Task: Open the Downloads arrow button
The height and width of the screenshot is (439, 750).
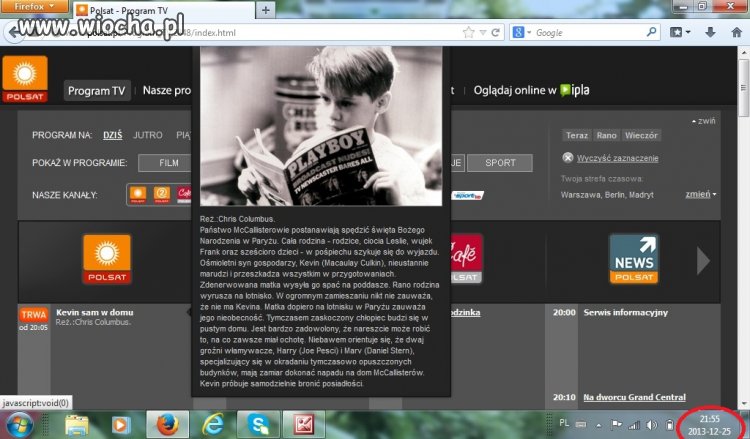Action: pyautogui.click(x=710, y=32)
